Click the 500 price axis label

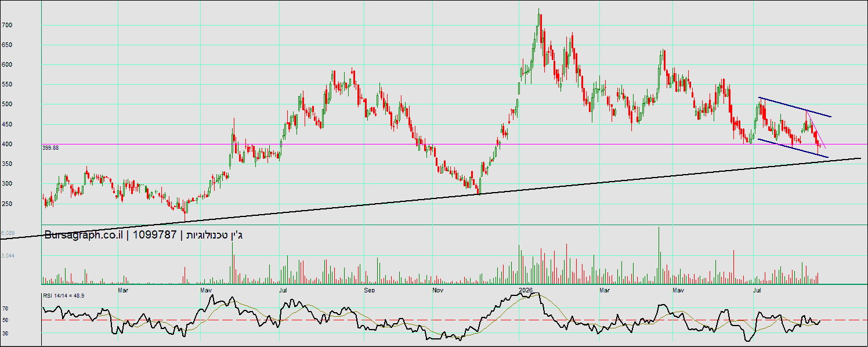7,104
